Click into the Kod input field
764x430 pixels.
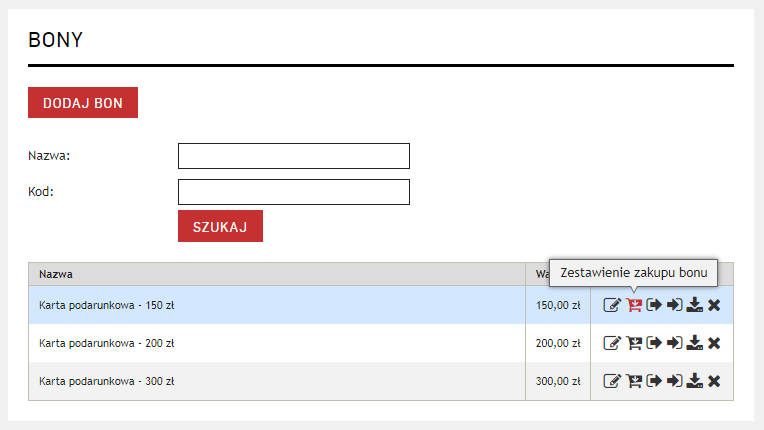[x=293, y=192]
